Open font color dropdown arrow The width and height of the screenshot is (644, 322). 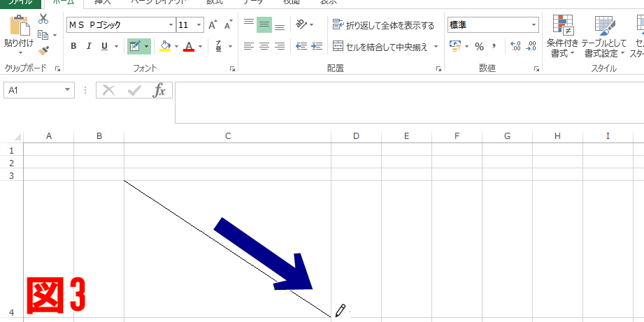coord(201,46)
